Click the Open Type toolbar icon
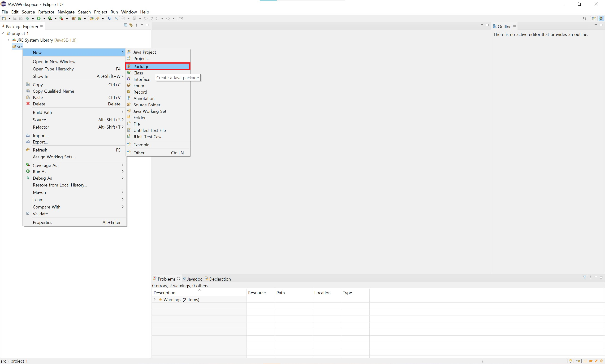This screenshot has width=605, height=364. 91,18
